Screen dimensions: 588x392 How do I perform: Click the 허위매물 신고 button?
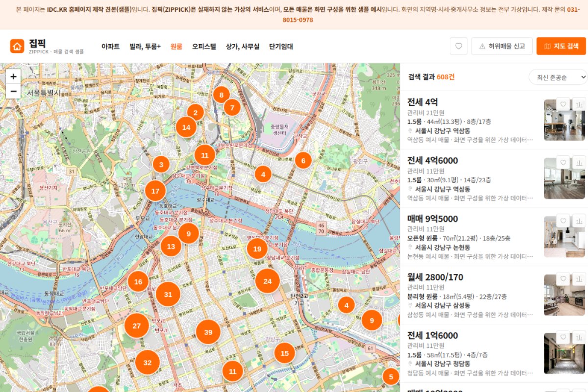pos(502,46)
